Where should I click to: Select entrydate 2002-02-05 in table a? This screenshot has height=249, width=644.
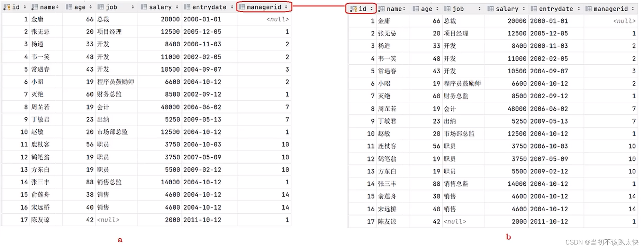[202, 57]
